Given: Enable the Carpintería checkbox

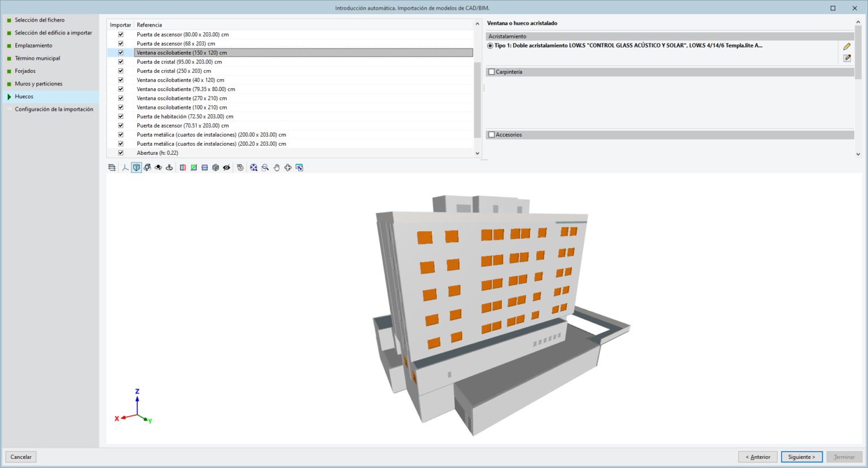Looking at the screenshot, I should tap(491, 71).
